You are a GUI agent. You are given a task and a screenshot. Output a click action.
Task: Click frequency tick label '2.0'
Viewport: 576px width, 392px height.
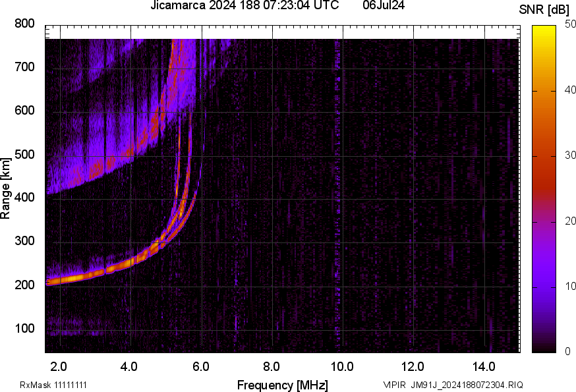click(x=59, y=367)
